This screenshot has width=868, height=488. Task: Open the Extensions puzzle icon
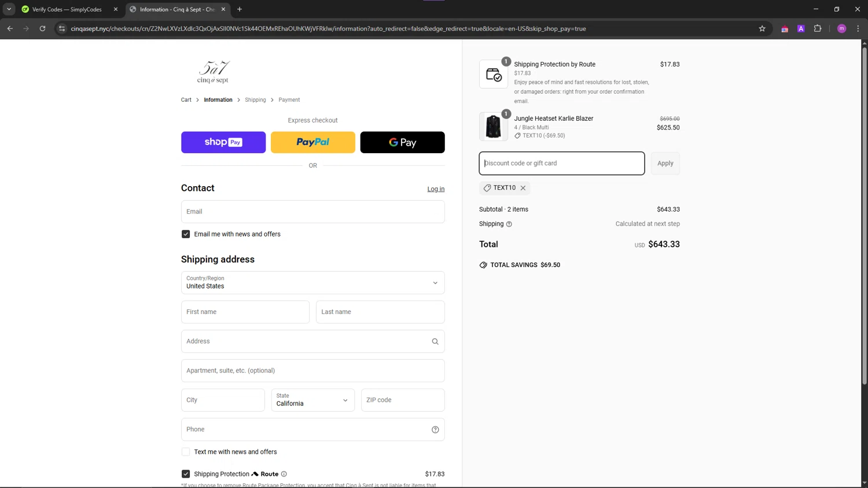coord(818,28)
